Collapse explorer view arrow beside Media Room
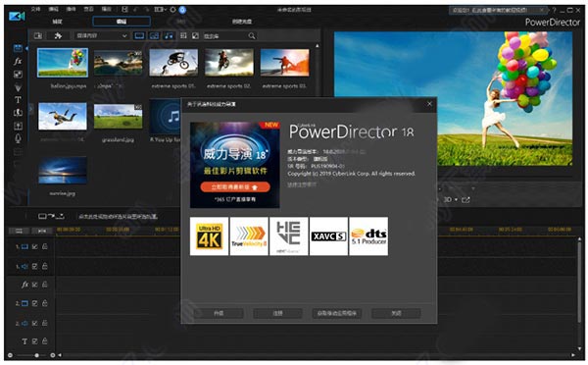Image resolution: width=588 pixels, height=365 pixels. [x=26, y=48]
